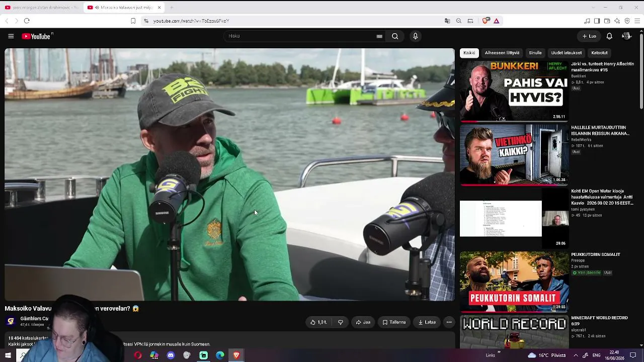Viewport: 644px width, 362px height.
Task: Open Brave Shields lion icon
Action: [485, 21]
